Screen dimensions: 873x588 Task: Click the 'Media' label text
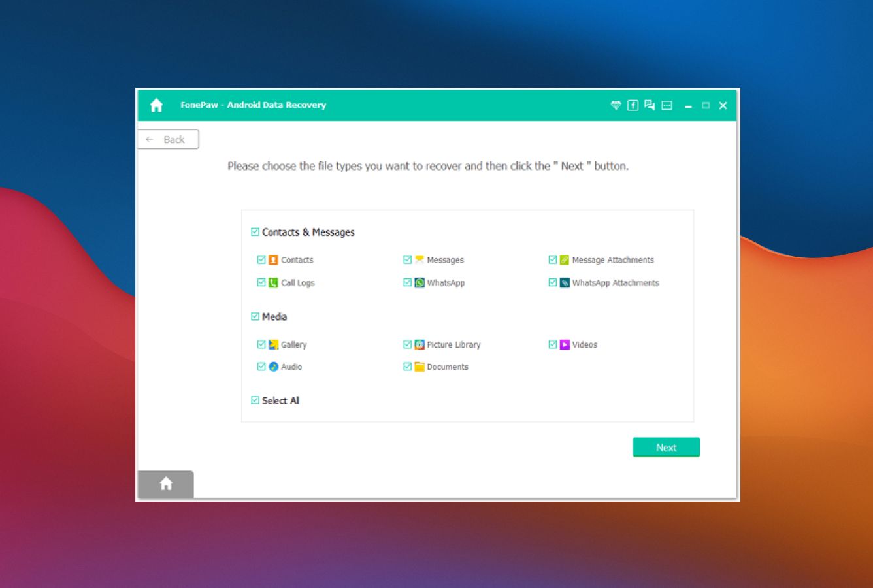(x=274, y=316)
